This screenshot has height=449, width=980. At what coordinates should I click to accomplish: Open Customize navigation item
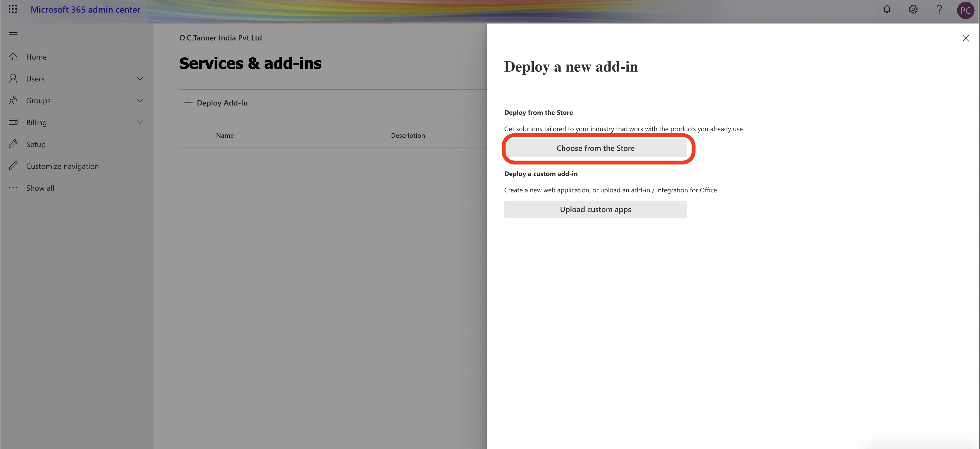point(62,166)
